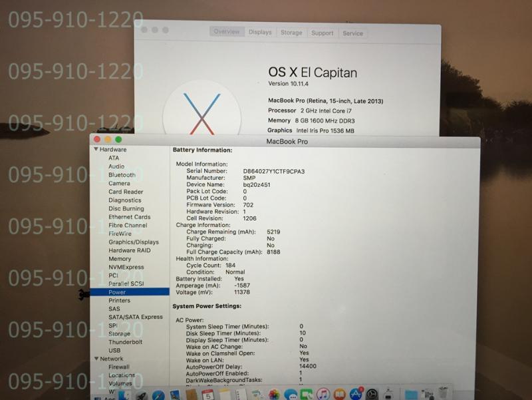This screenshot has height=400, width=532.
Task: Close the MacBook Pro System Information window
Action: pos(97,139)
